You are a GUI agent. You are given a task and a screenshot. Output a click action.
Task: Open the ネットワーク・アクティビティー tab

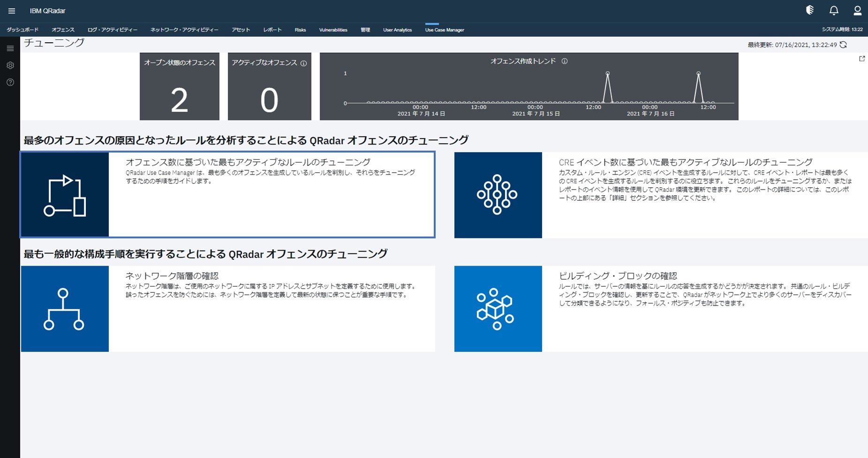tap(184, 30)
